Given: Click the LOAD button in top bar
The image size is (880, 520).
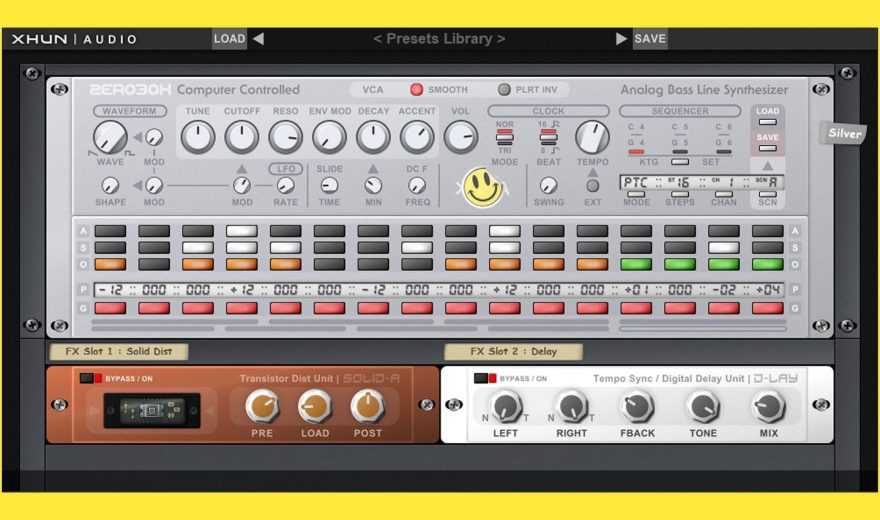Looking at the screenshot, I should coord(229,39).
